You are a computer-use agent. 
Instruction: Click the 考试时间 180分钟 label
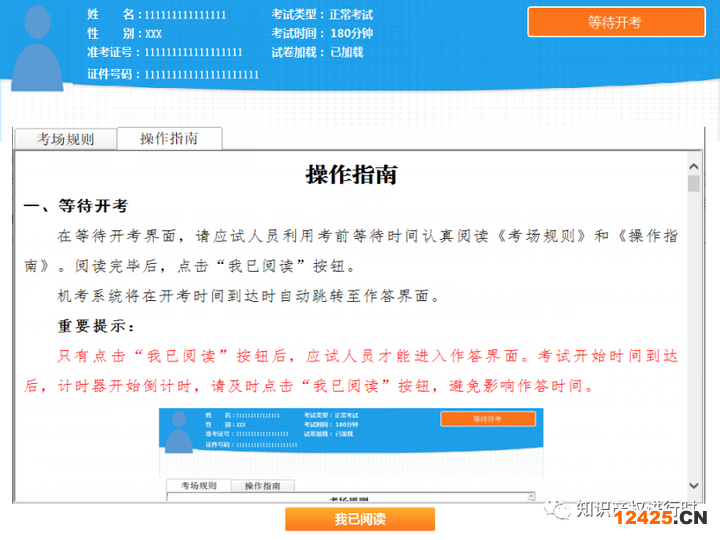click(x=322, y=34)
